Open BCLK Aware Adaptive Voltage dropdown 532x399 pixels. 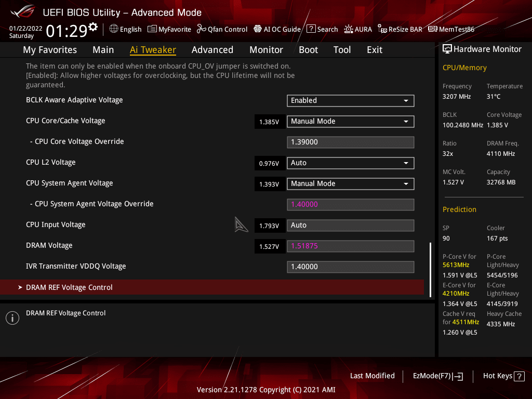(351, 101)
